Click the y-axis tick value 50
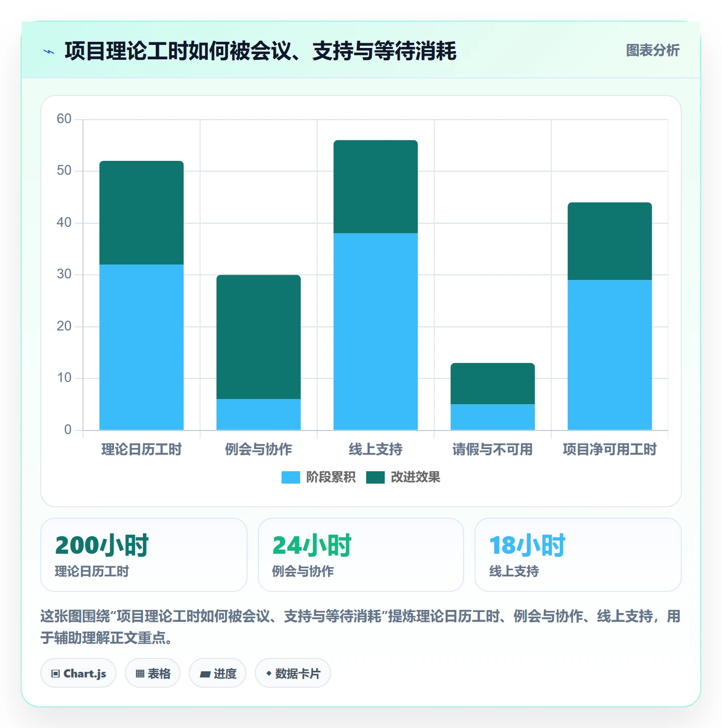Viewport: 722px width, 728px height. click(x=64, y=171)
